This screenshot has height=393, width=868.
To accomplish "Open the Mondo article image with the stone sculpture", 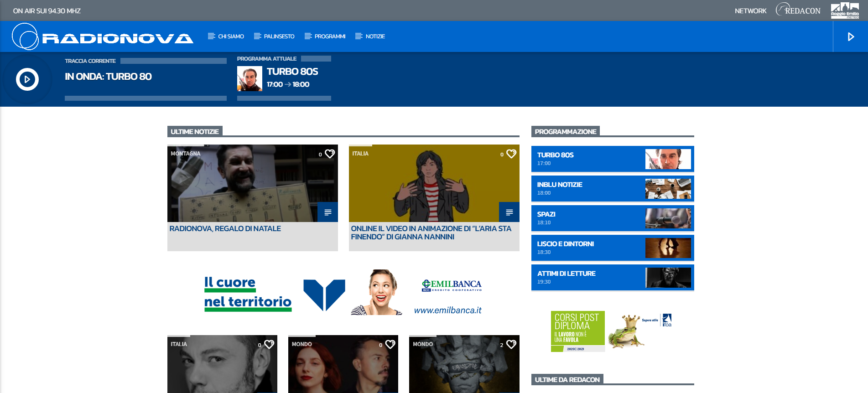I will tap(464, 364).
